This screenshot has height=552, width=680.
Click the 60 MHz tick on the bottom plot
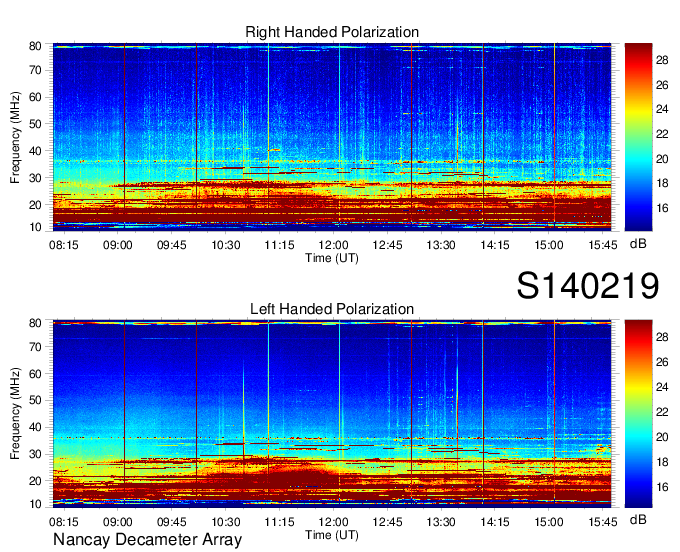35,373
